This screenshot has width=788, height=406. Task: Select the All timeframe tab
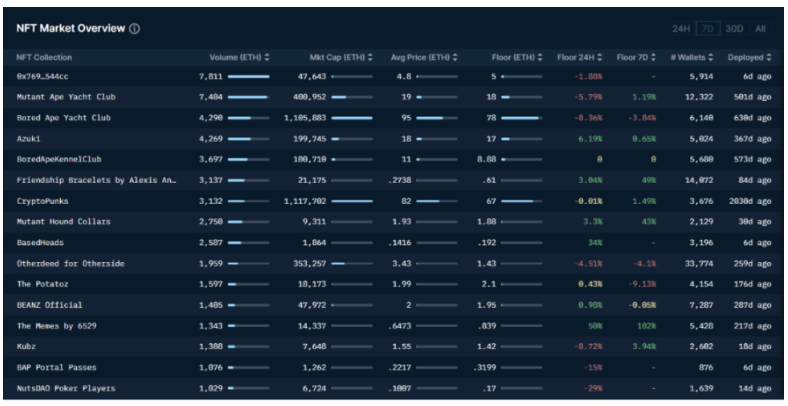[x=760, y=29]
